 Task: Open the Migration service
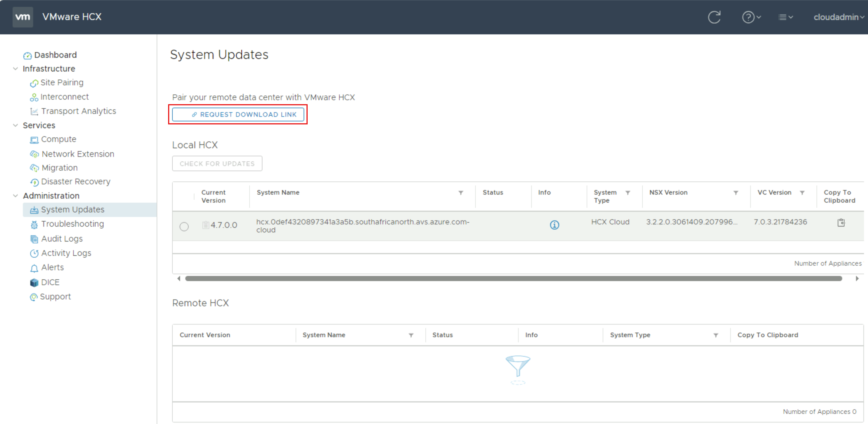[x=59, y=168]
